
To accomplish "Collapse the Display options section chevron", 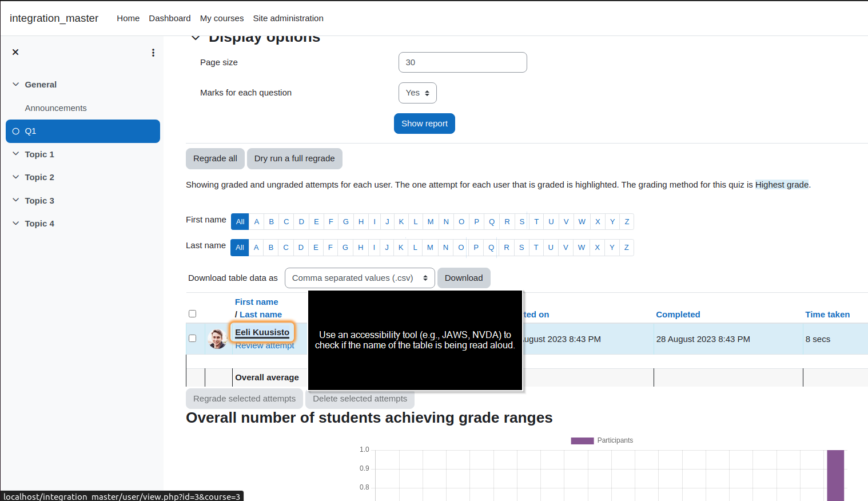I will point(196,38).
